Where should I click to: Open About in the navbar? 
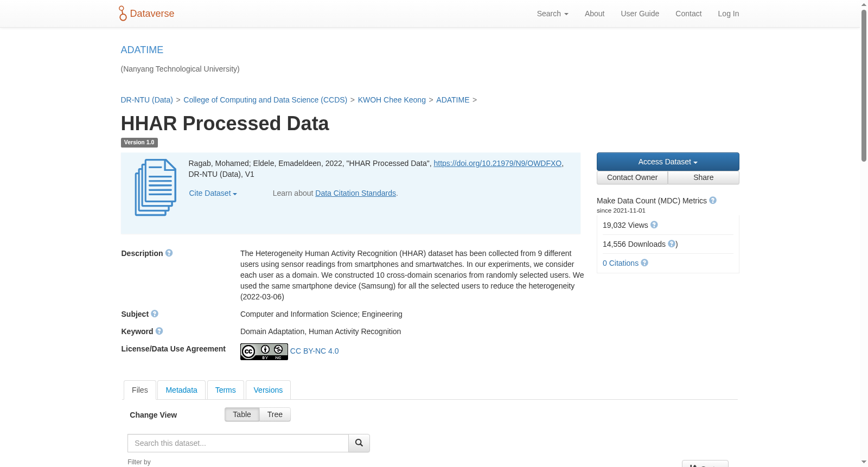pyautogui.click(x=595, y=14)
